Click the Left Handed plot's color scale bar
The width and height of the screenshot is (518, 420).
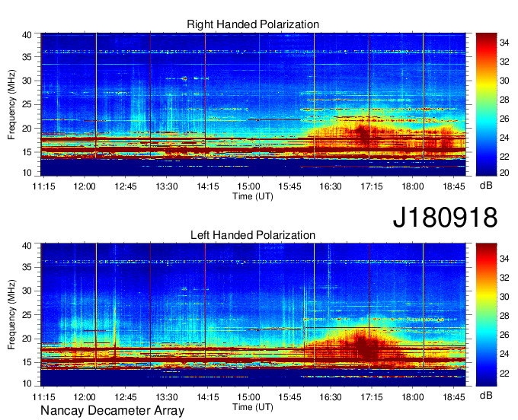486,315
